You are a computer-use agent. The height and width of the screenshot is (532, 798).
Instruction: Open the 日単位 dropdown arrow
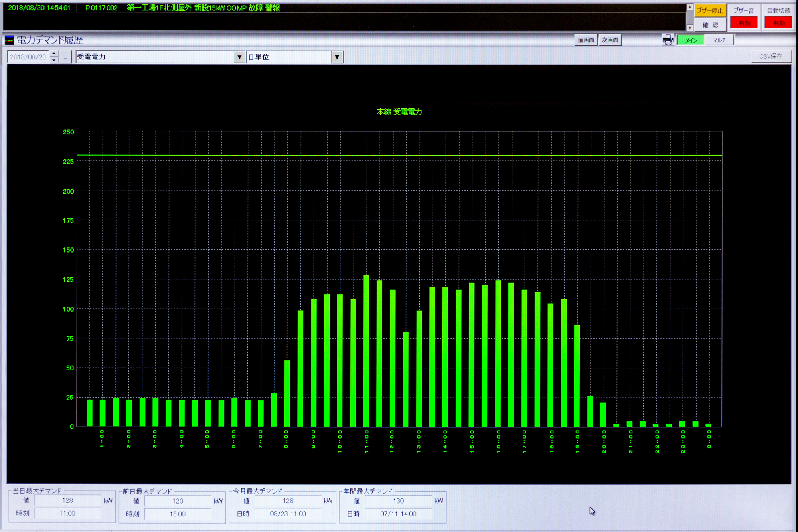337,57
